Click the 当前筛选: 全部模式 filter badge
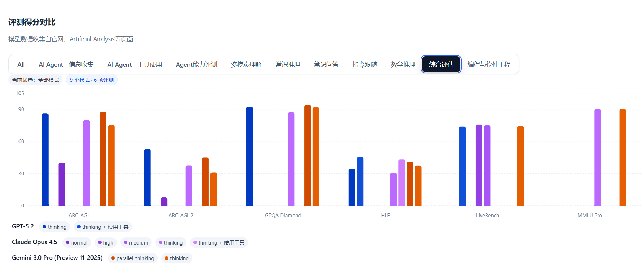The width and height of the screenshot is (644, 277). click(35, 80)
